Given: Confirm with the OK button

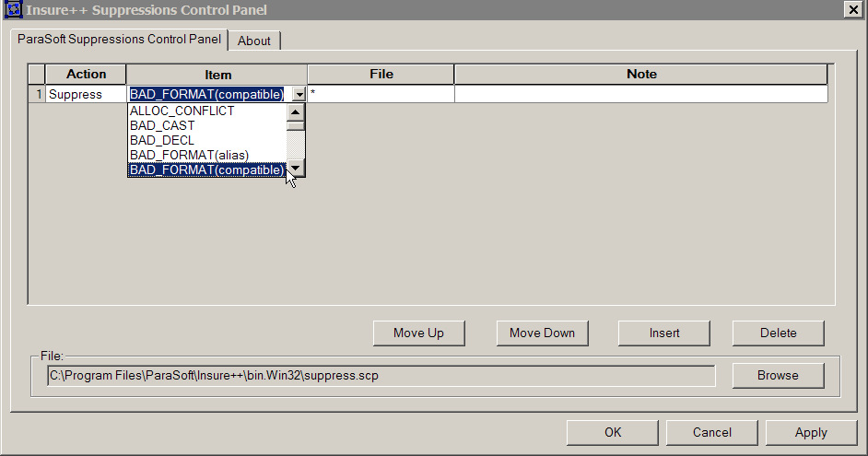Looking at the screenshot, I should pyautogui.click(x=612, y=432).
